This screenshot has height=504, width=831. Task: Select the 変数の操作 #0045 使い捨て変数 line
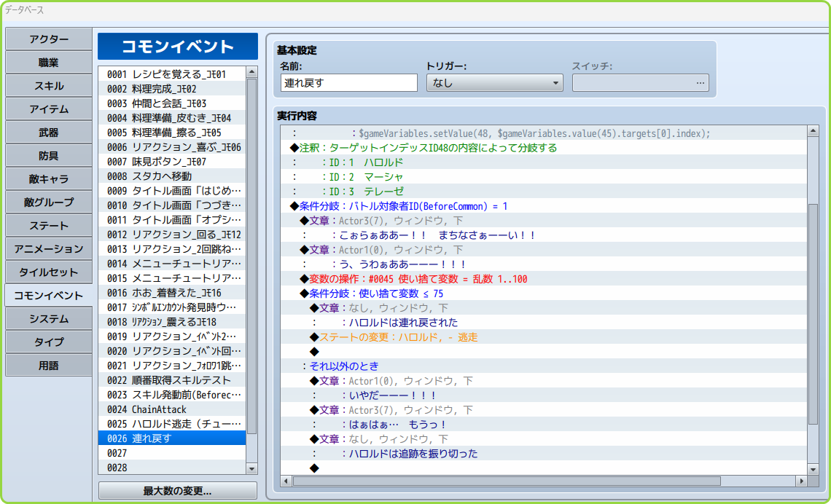[543, 279]
